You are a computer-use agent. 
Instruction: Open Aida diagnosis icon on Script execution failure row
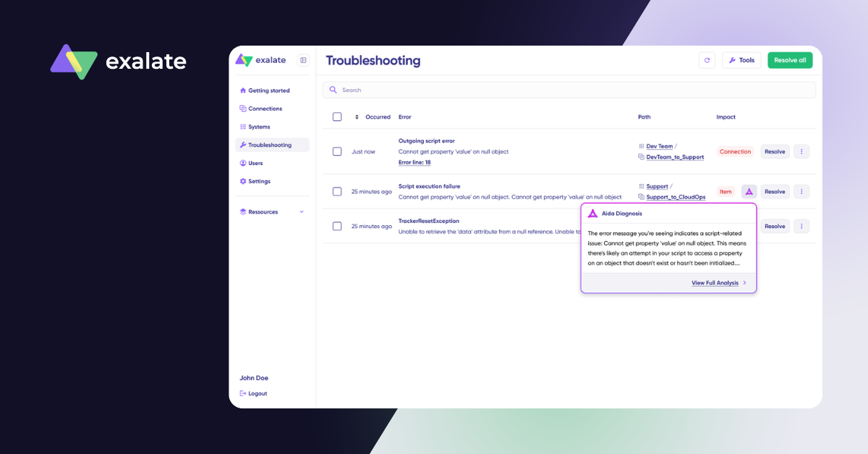click(749, 192)
